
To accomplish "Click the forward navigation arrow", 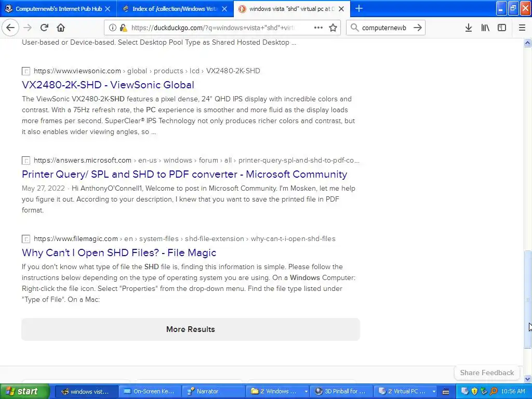I will point(28,28).
